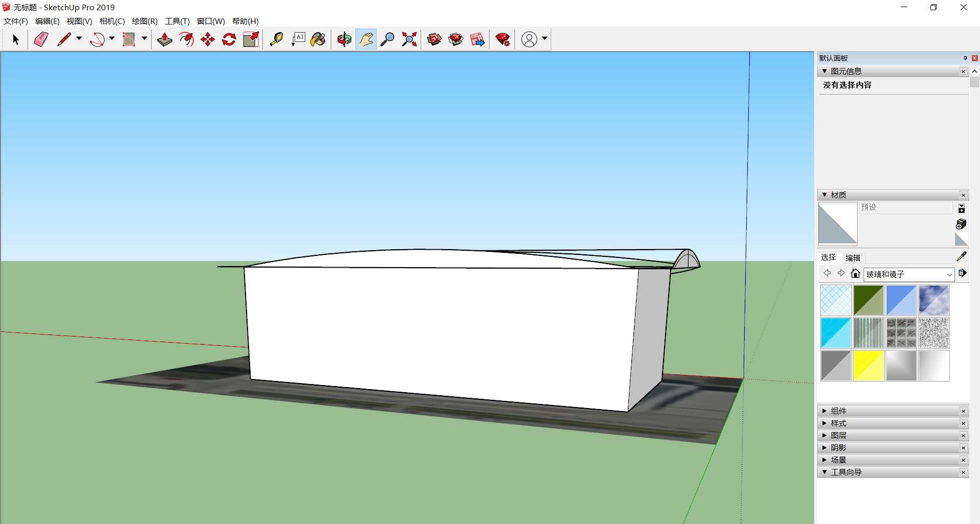Image resolution: width=980 pixels, height=524 pixels.
Task: Click the materials home icon
Action: [855, 273]
